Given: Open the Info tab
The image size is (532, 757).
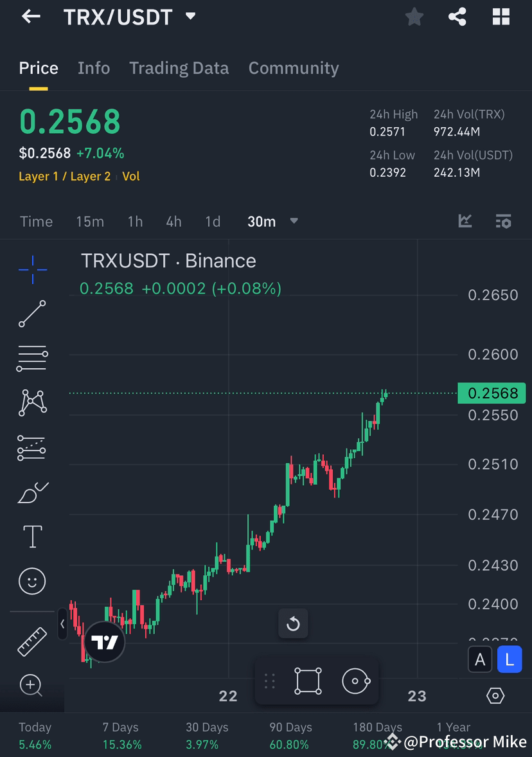Looking at the screenshot, I should click(x=94, y=67).
